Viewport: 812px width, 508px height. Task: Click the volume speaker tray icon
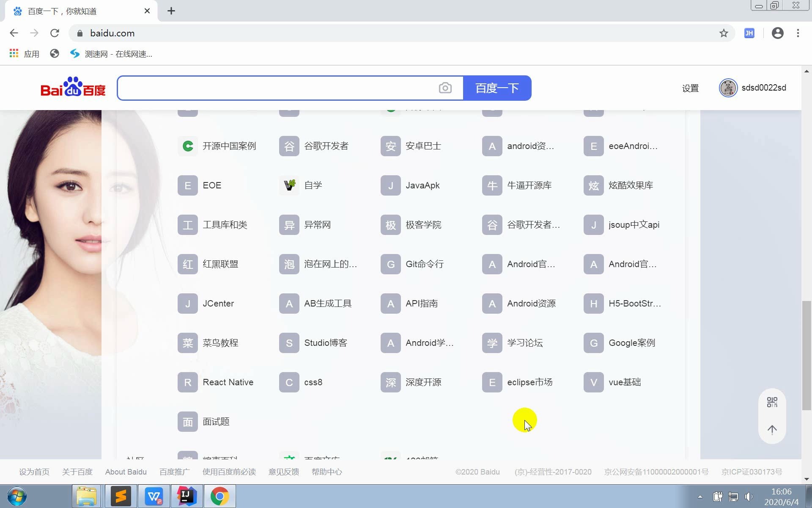pyautogui.click(x=749, y=497)
